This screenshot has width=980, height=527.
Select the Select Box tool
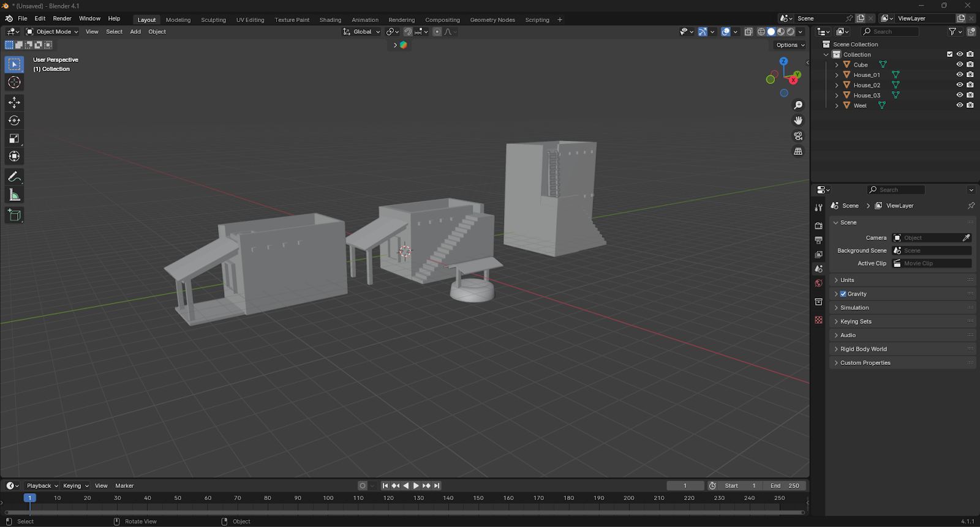tap(14, 64)
